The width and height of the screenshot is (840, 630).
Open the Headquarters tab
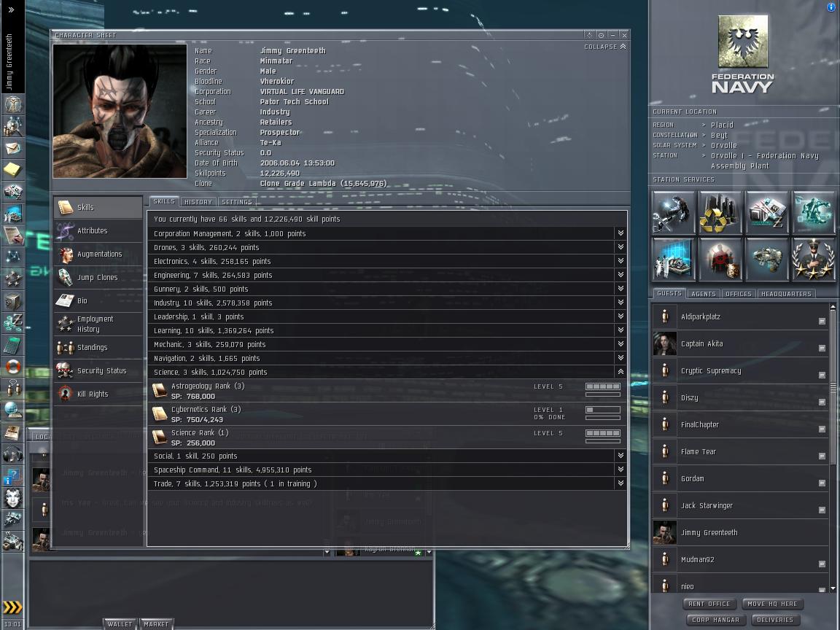coord(786,294)
